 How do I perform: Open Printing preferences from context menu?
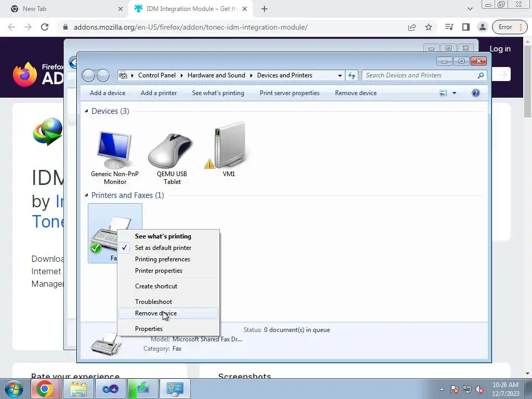[x=168, y=259]
